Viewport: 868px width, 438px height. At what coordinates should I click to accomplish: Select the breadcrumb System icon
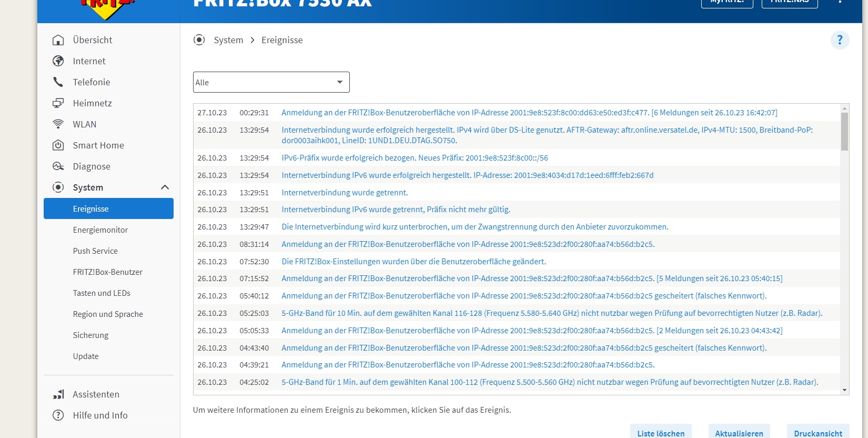click(199, 40)
